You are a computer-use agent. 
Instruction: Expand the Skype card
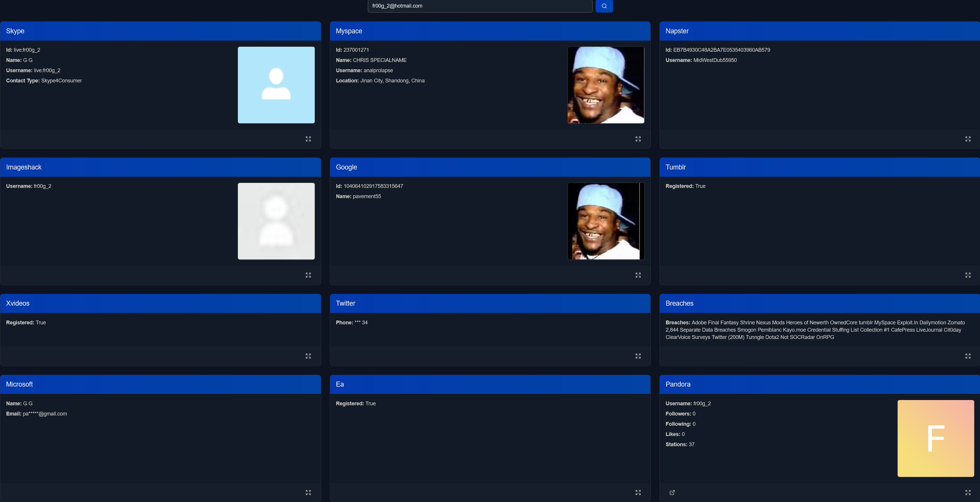coord(308,139)
